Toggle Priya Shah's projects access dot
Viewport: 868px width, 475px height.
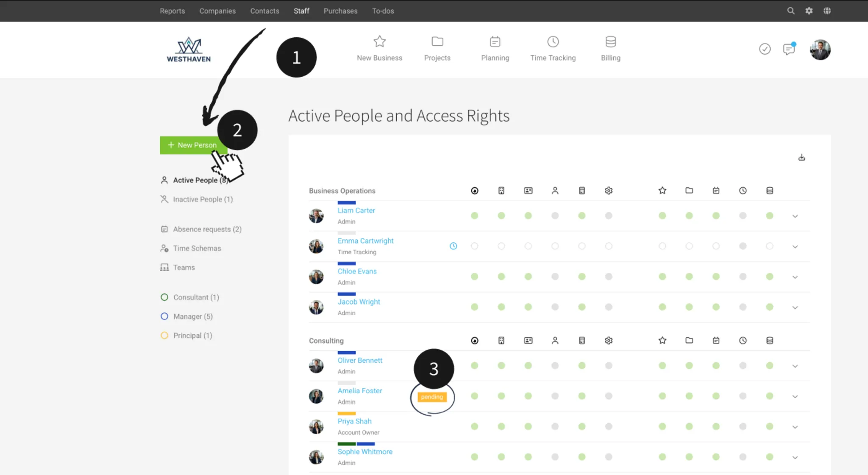(689, 427)
